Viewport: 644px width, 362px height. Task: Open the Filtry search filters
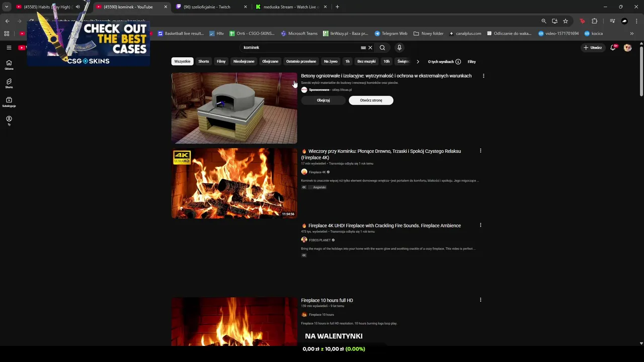[471, 62]
